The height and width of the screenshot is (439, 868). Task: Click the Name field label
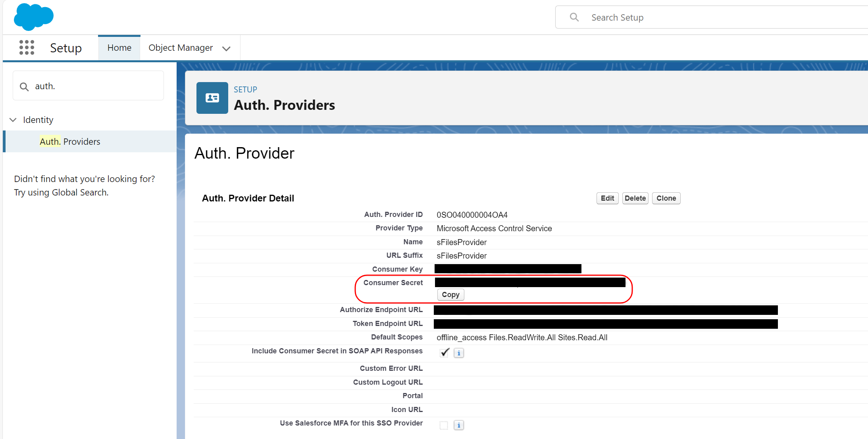click(413, 242)
